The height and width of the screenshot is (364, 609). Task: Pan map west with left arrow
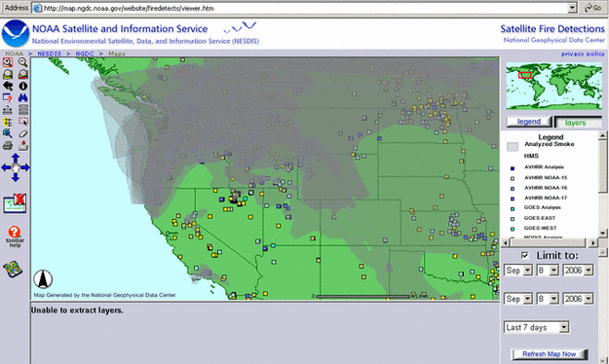[6, 167]
